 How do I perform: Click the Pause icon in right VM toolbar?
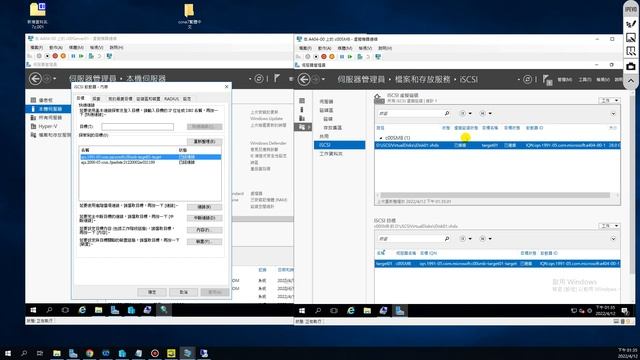(342, 57)
